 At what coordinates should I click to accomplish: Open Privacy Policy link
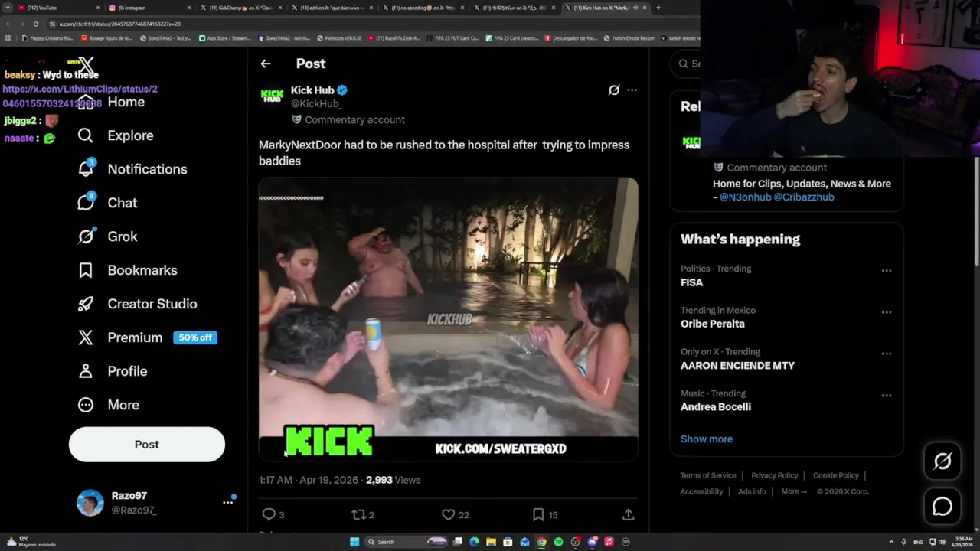coord(774,475)
